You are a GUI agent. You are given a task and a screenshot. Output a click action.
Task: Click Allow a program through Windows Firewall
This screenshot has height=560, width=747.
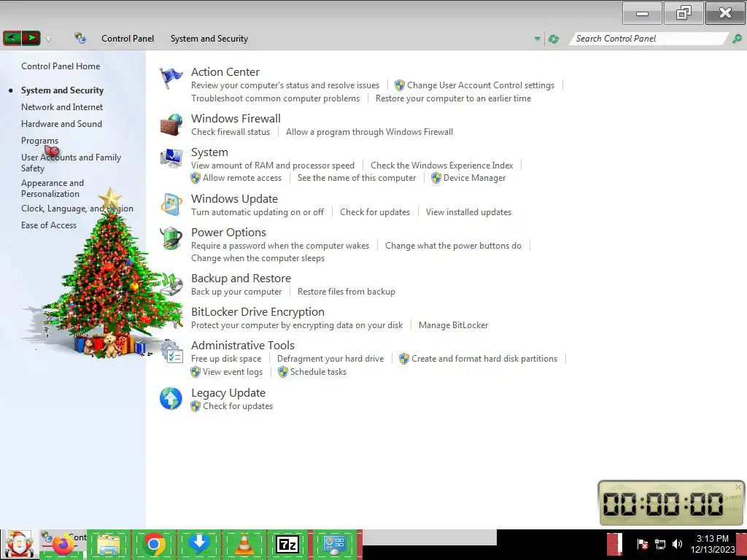point(369,132)
